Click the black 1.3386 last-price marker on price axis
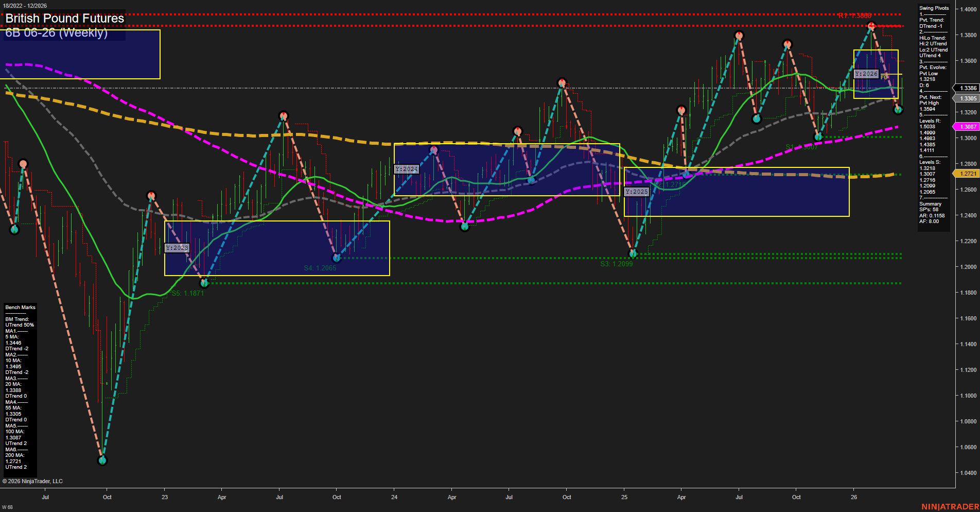The width and height of the screenshot is (980, 512). click(967, 88)
